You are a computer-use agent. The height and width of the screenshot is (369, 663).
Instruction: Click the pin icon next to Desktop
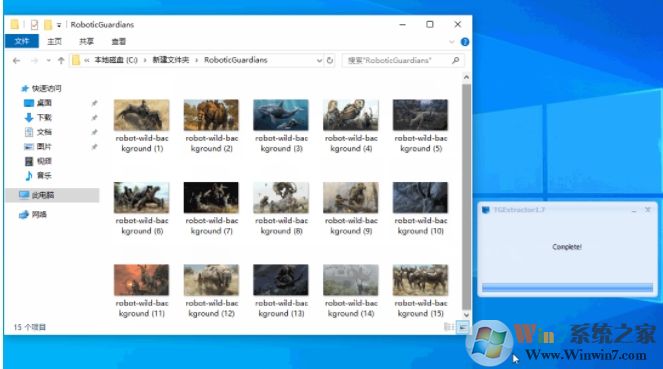click(94, 103)
